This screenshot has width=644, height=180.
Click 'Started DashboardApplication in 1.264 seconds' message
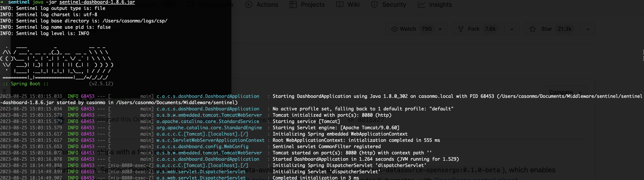click(366, 159)
